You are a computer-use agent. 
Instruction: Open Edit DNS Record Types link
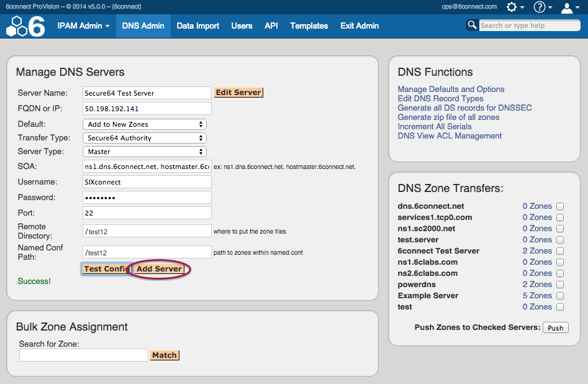pyautogui.click(x=440, y=99)
